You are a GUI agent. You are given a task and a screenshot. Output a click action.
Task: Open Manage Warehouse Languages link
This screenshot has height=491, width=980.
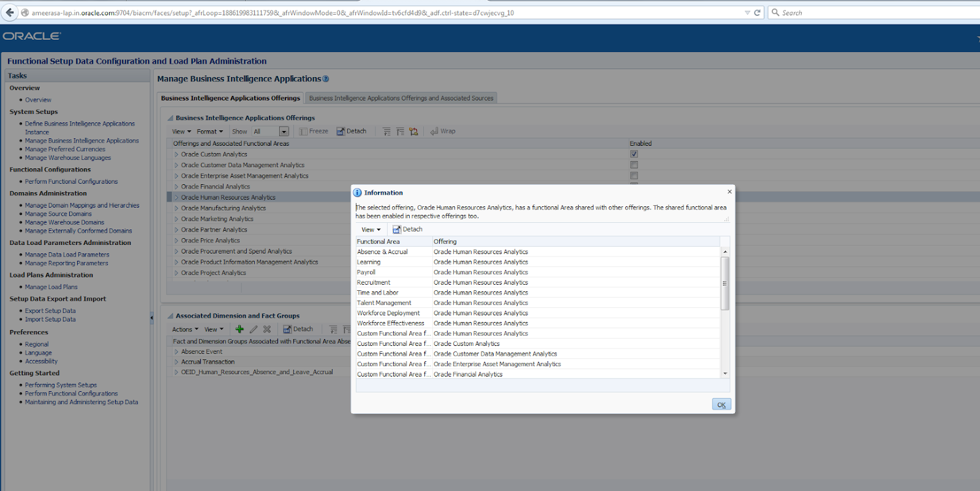(x=68, y=158)
